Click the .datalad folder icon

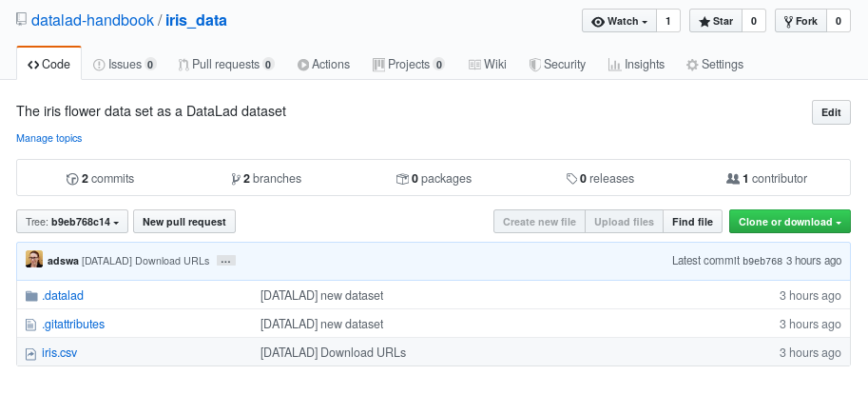pos(31,296)
